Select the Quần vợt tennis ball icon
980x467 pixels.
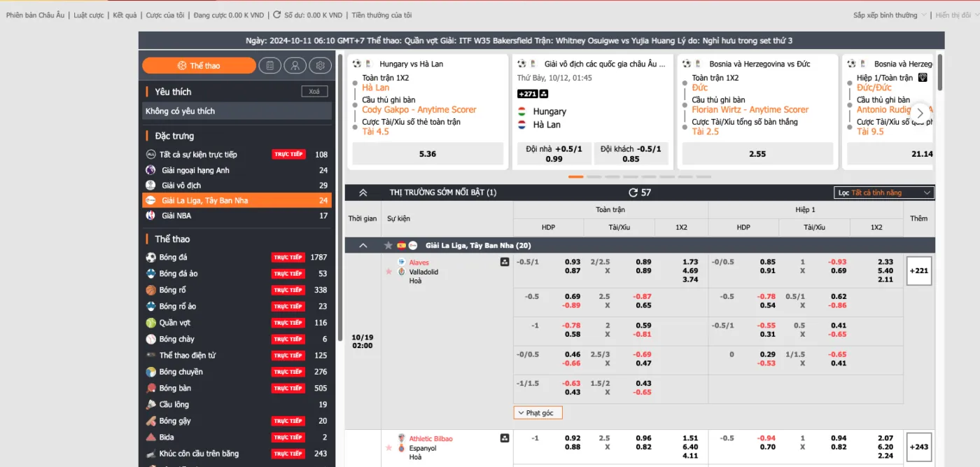pyautogui.click(x=150, y=323)
